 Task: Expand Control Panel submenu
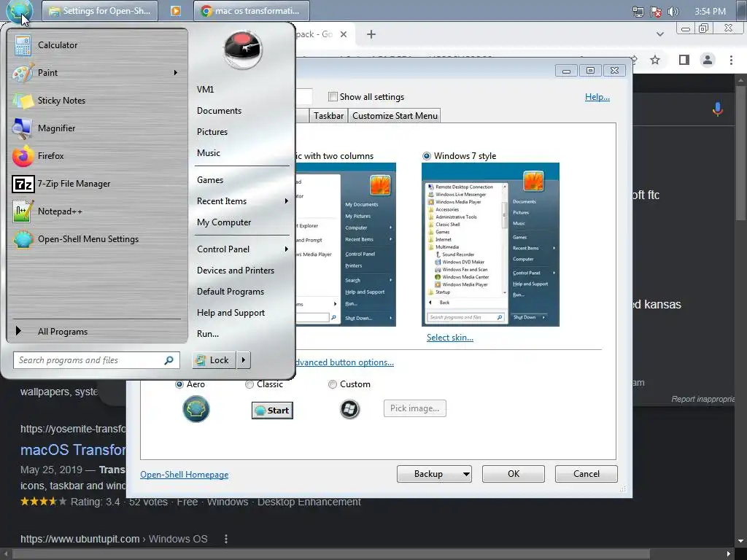[286, 249]
